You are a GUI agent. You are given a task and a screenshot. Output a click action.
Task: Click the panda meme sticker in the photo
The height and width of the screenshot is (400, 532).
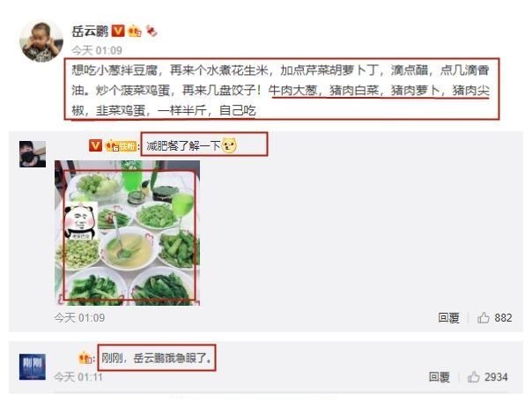click(81, 223)
